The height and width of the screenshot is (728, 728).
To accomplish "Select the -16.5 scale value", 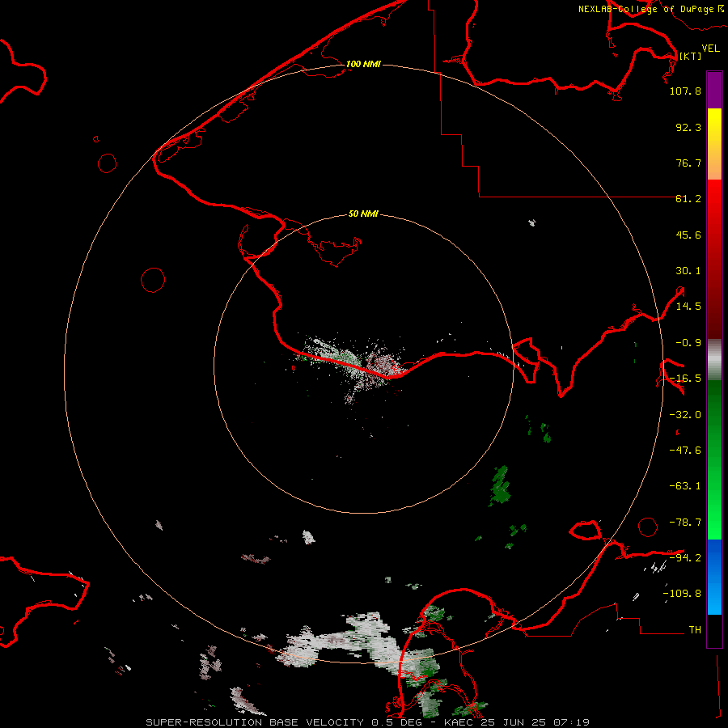I will 685,379.
